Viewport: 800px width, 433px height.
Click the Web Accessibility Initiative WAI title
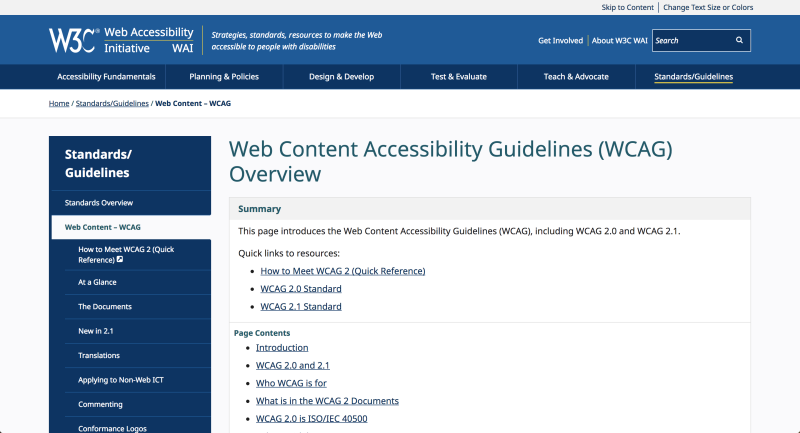(148, 40)
